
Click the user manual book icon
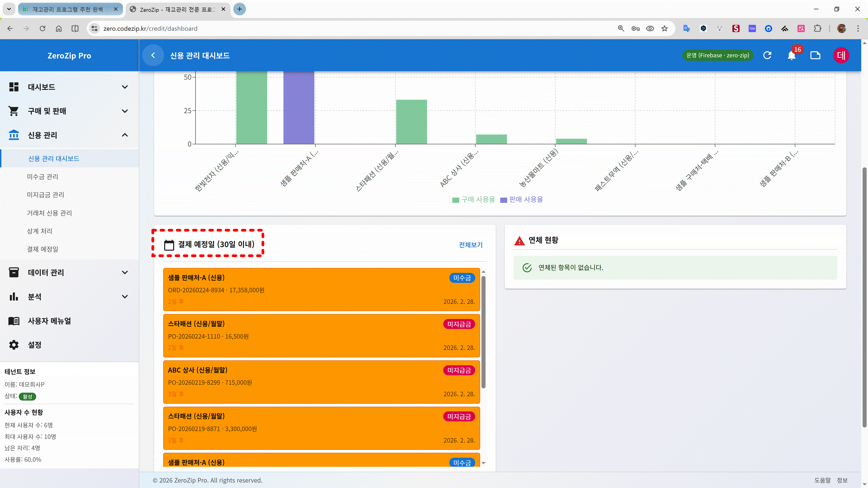14,321
